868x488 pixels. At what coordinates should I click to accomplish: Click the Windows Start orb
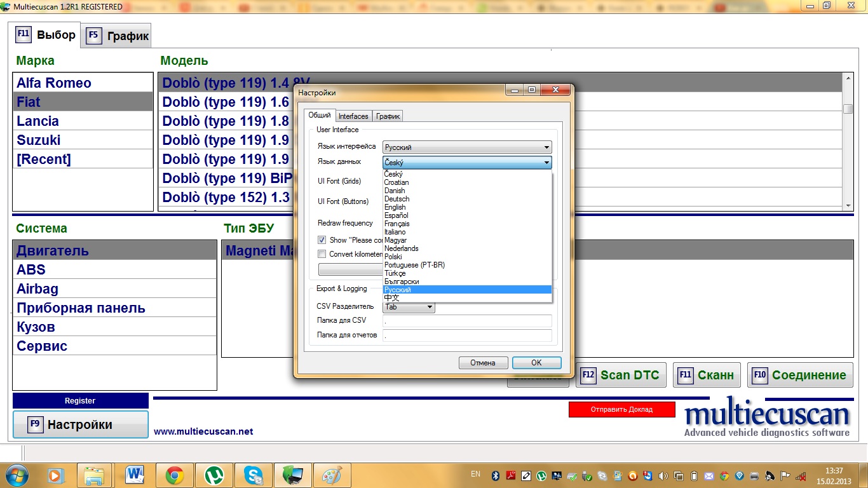tap(17, 475)
